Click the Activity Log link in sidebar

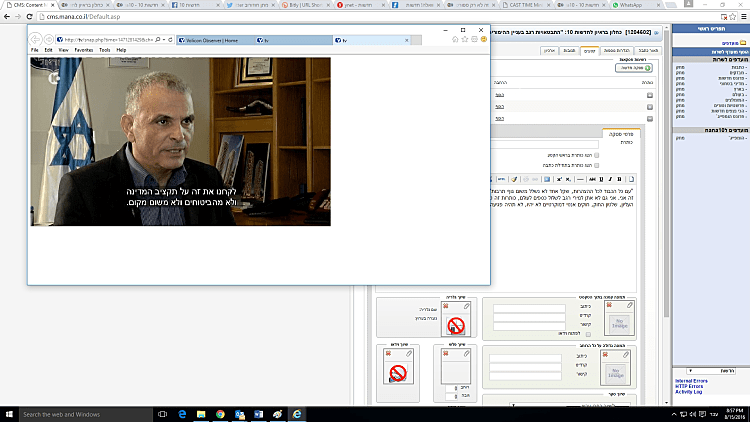pyautogui.click(x=689, y=392)
